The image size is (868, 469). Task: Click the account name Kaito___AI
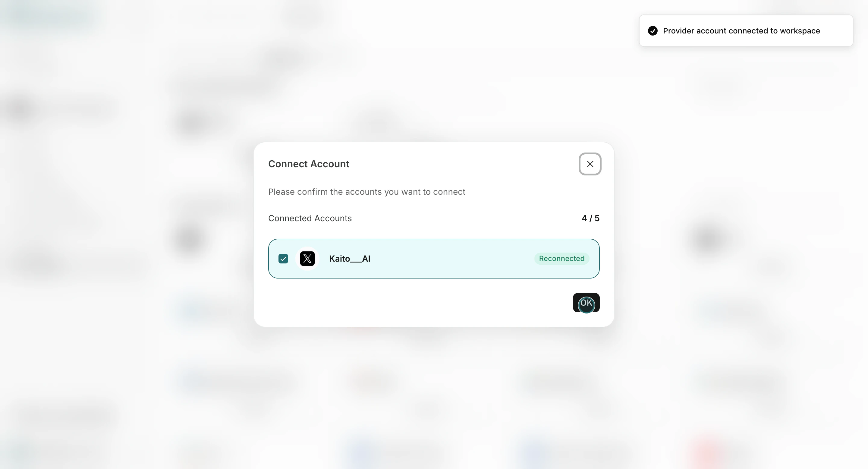point(350,259)
